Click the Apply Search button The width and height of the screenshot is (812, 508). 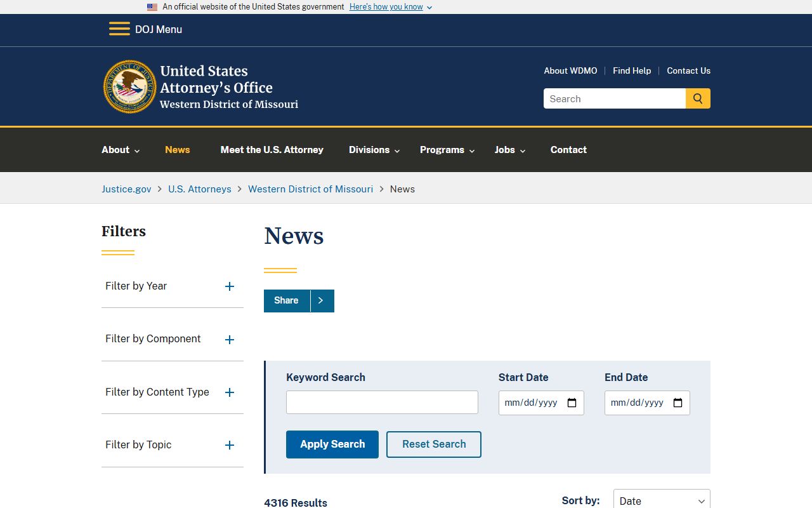[x=332, y=444]
